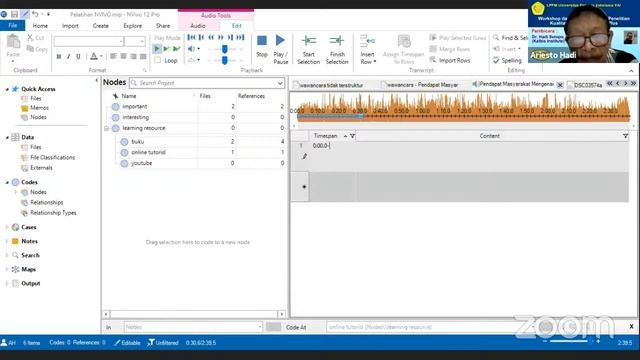The image size is (640, 360).
Task: Toggle bold formatting
Action: (59, 56)
